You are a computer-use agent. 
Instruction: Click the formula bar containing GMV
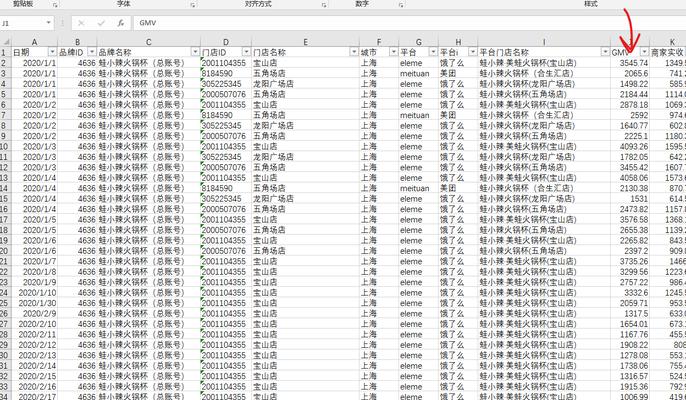409,23
